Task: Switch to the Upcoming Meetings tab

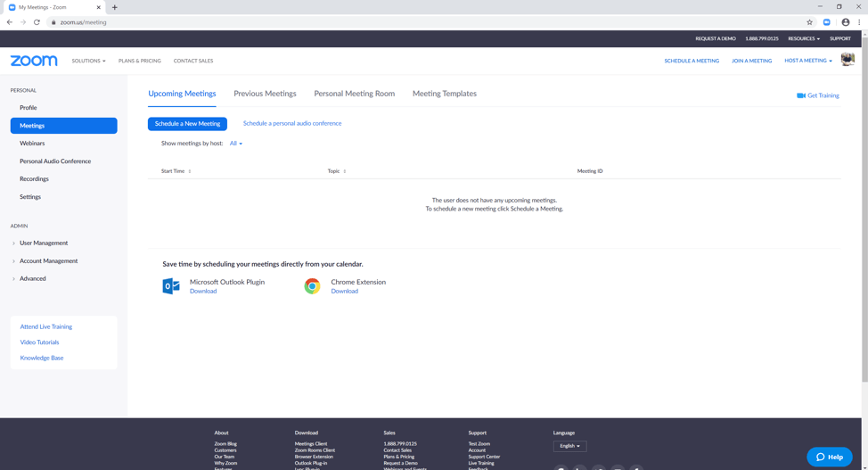Action: click(182, 94)
